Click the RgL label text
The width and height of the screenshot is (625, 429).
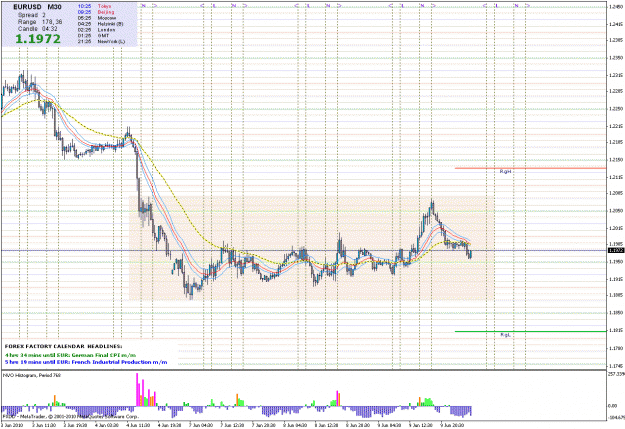505,335
